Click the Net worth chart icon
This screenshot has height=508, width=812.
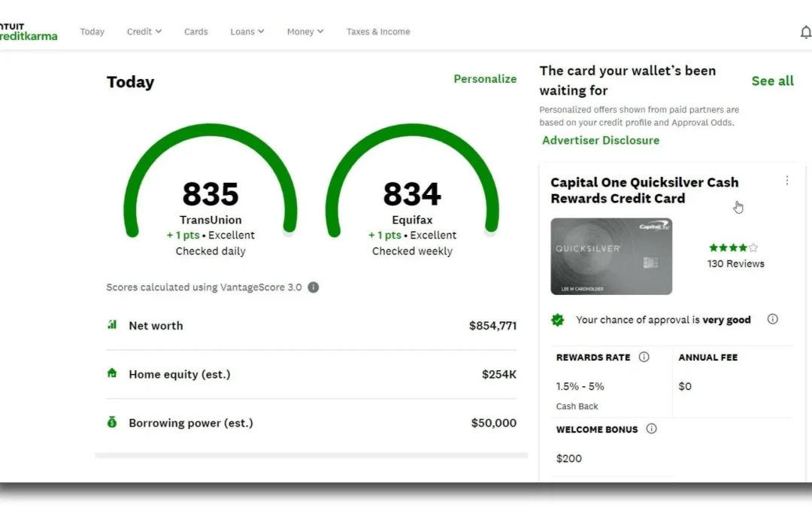pyautogui.click(x=112, y=324)
